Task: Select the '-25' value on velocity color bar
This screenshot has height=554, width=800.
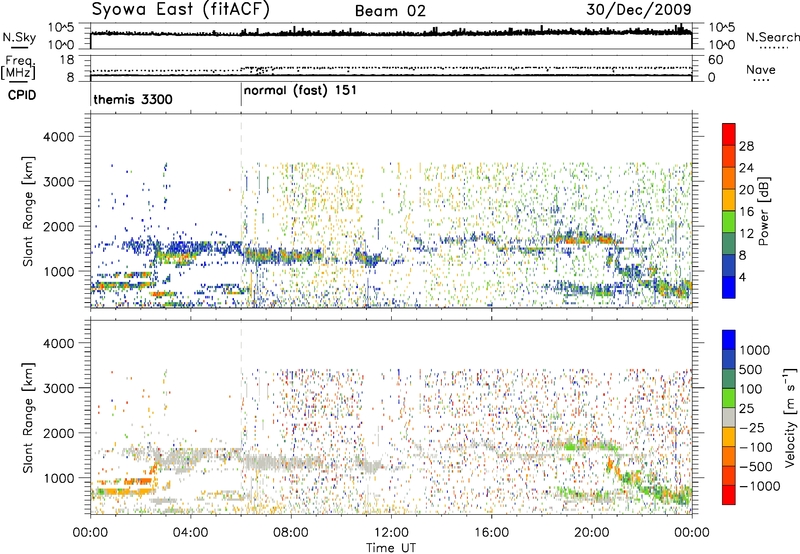Action: pos(753,428)
